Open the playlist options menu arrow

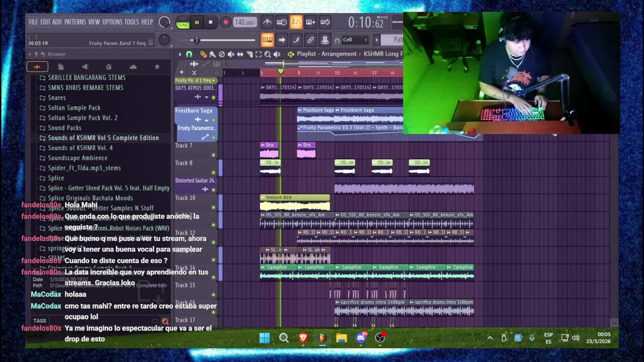point(180,54)
